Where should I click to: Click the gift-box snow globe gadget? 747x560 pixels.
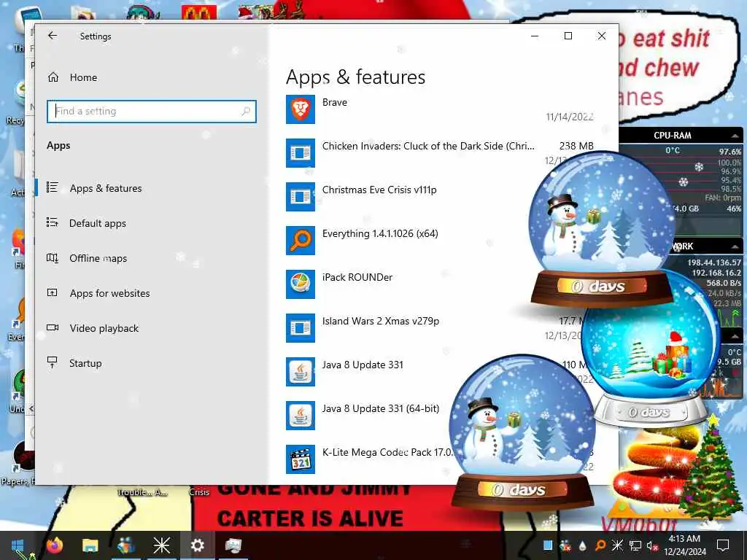[x=653, y=352]
